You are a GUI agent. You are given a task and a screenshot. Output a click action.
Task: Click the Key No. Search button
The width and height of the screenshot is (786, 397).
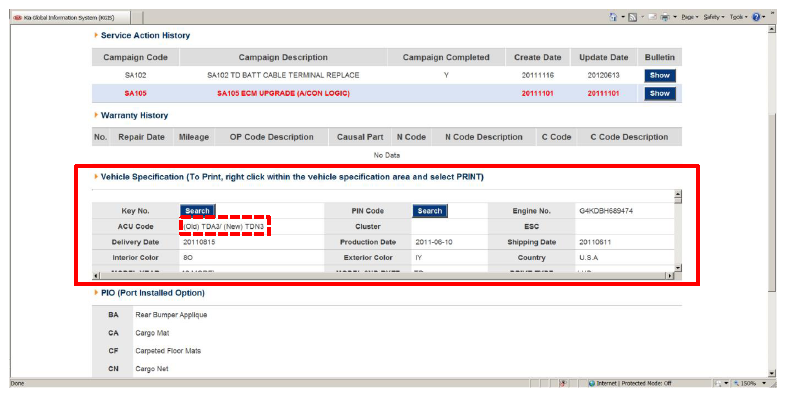point(198,211)
